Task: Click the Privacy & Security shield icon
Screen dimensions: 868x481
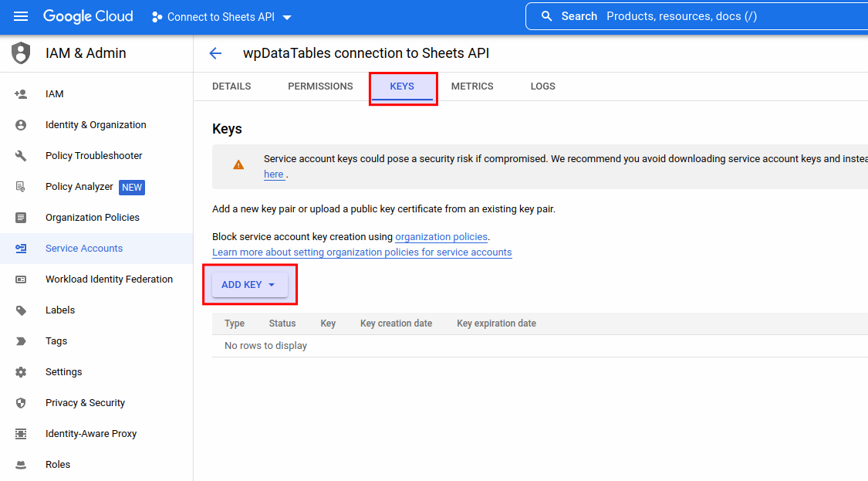Action: 21,403
